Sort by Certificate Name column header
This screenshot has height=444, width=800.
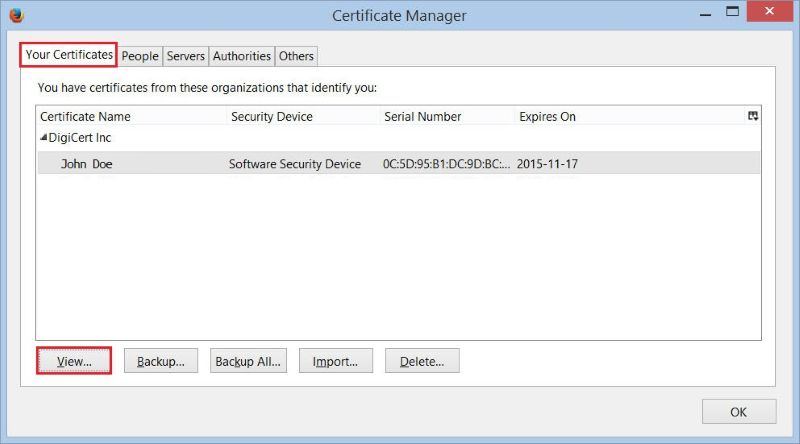pyautogui.click(x=132, y=116)
